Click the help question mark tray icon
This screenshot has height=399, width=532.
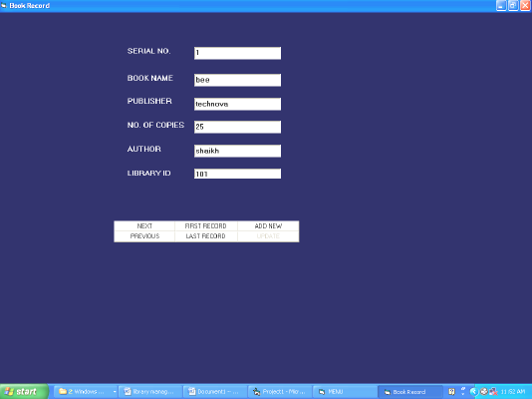tap(451, 392)
